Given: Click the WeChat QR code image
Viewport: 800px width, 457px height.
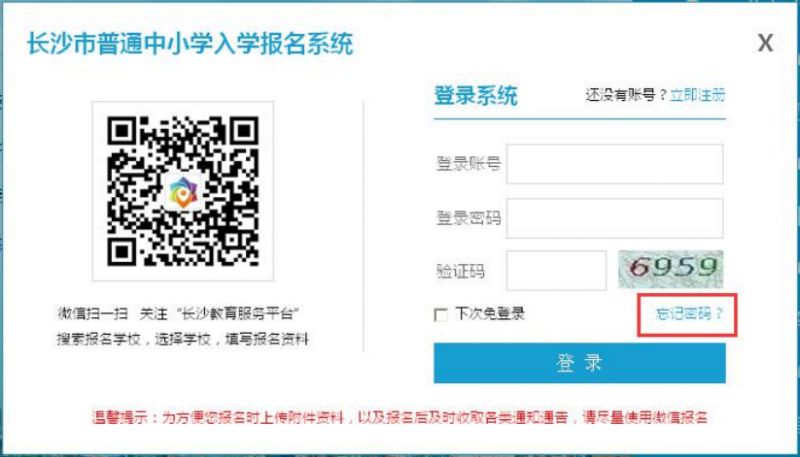Looking at the screenshot, I should 183,191.
